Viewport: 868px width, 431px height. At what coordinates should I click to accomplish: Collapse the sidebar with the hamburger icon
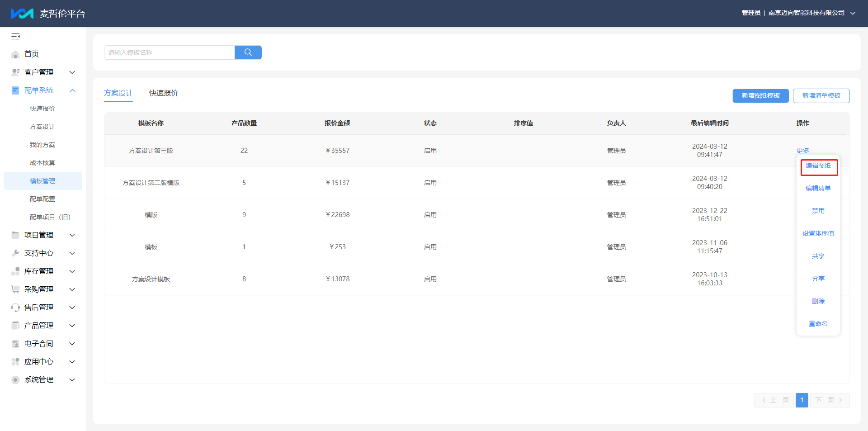pyautogui.click(x=16, y=36)
